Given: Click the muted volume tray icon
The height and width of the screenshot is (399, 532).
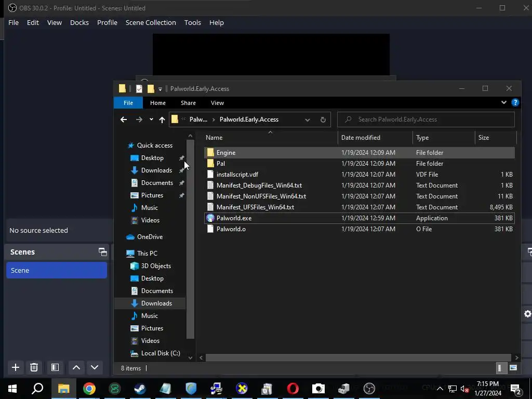Looking at the screenshot, I should tap(465, 389).
